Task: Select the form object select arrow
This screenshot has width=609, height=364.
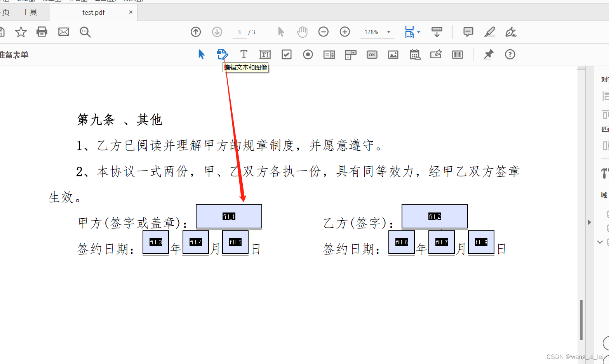Action: point(201,54)
